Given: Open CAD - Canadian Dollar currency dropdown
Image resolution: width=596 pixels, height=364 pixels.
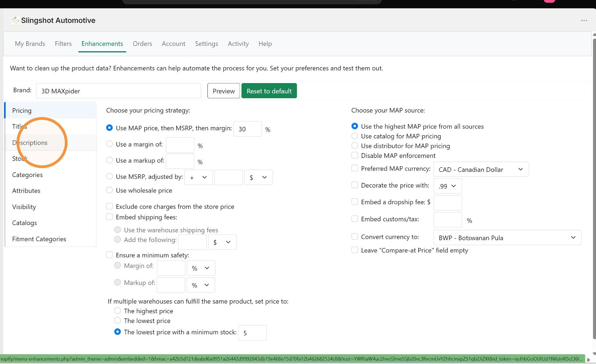Looking at the screenshot, I should click(481, 169).
